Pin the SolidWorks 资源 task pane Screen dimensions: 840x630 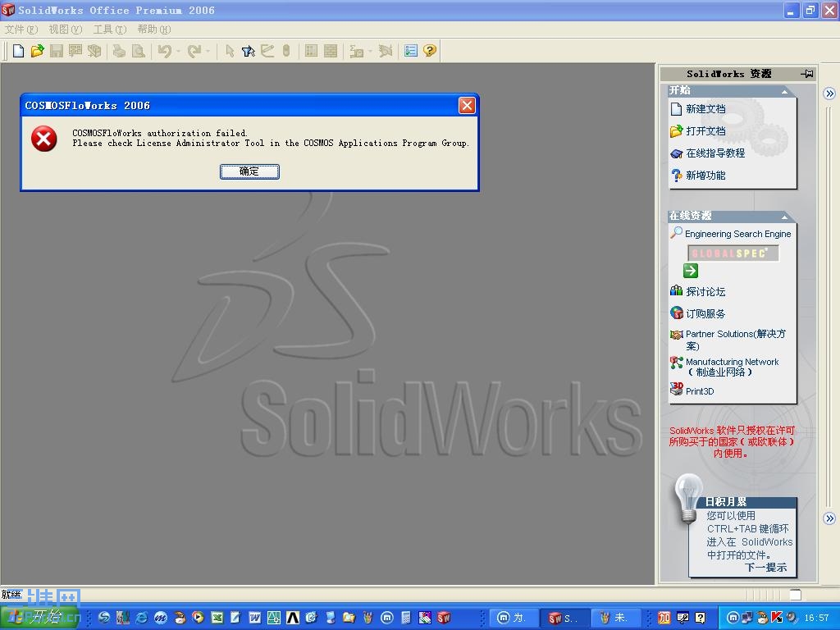coord(807,74)
